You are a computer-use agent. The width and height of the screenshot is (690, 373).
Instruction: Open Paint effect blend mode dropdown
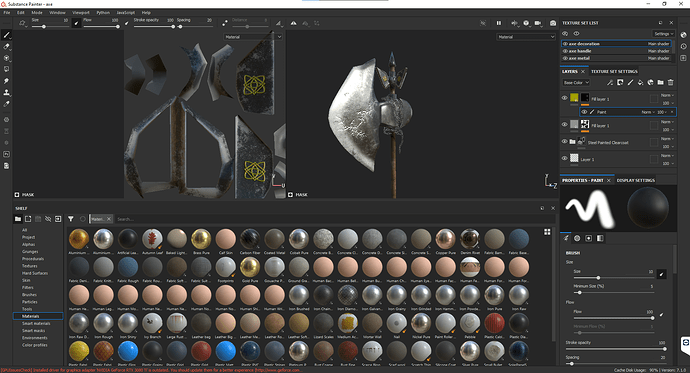click(x=647, y=112)
